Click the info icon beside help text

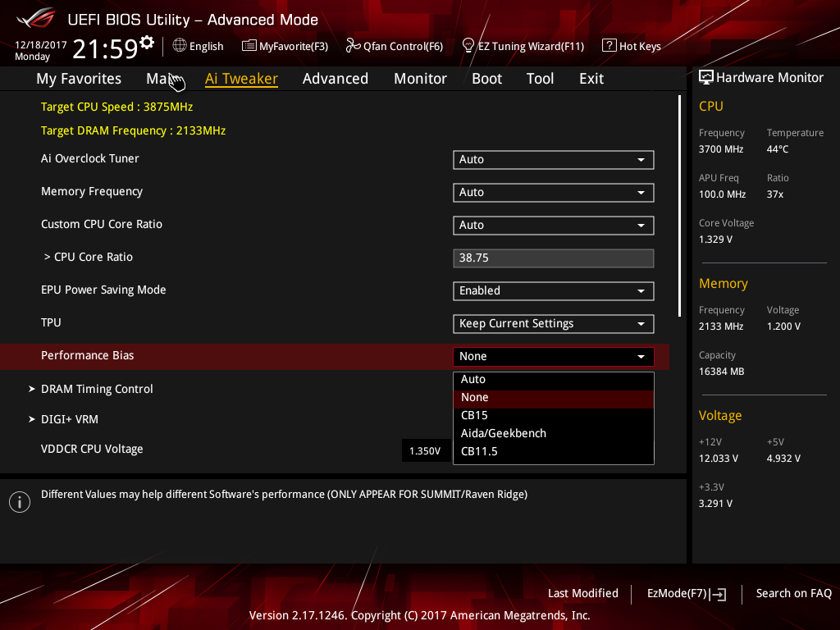[20, 502]
